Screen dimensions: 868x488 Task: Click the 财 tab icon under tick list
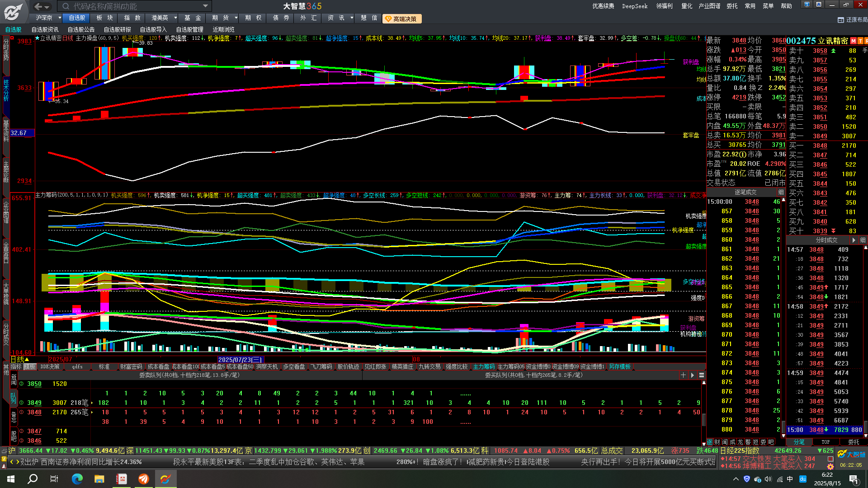717,442
